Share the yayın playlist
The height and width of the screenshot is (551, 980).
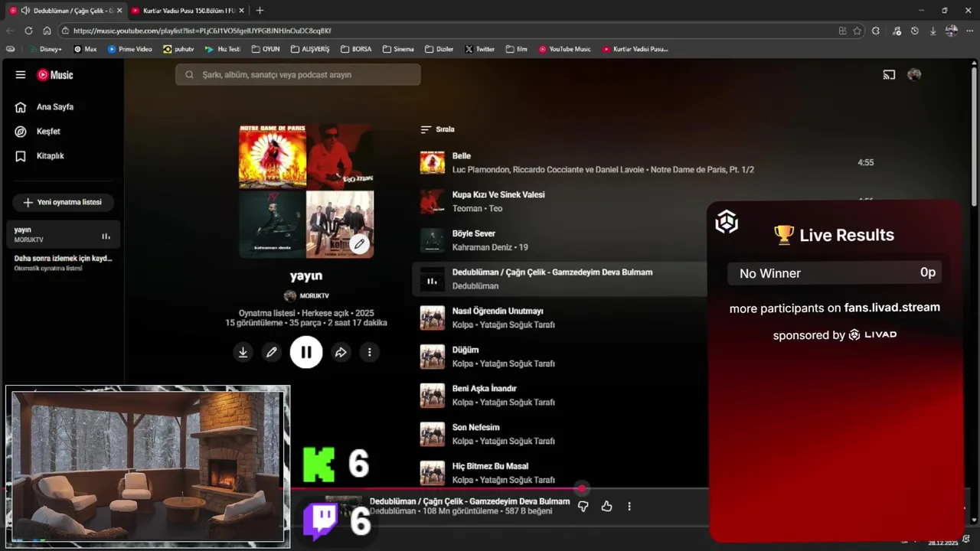(341, 353)
